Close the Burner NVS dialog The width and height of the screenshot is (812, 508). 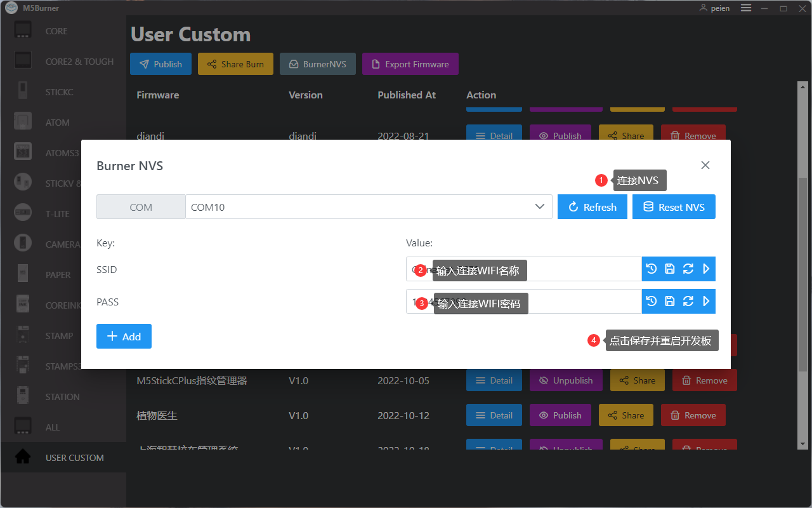pos(705,165)
